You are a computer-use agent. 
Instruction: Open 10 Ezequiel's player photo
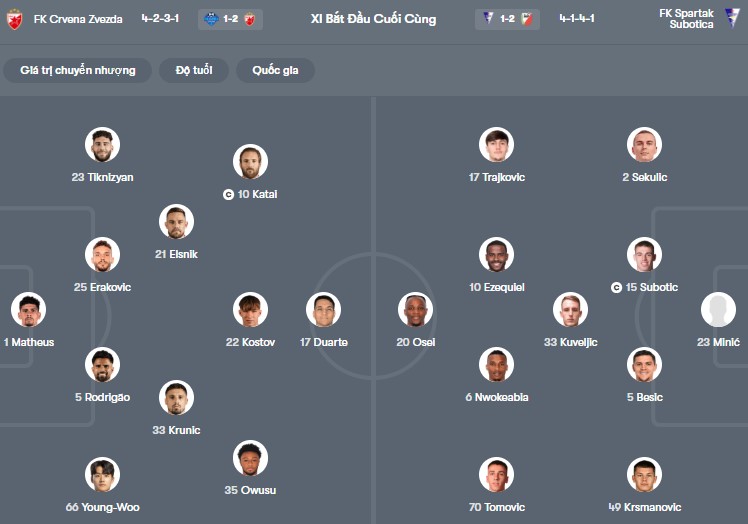(x=496, y=255)
